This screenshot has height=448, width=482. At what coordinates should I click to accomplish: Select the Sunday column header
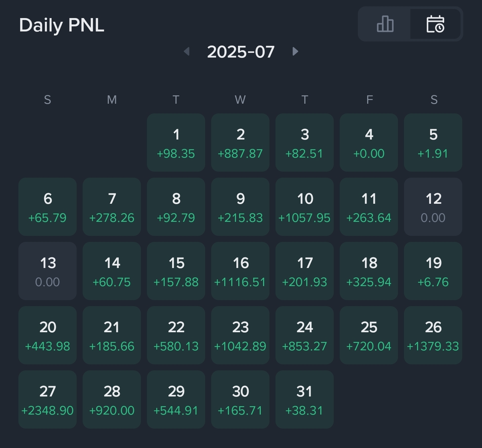click(48, 100)
